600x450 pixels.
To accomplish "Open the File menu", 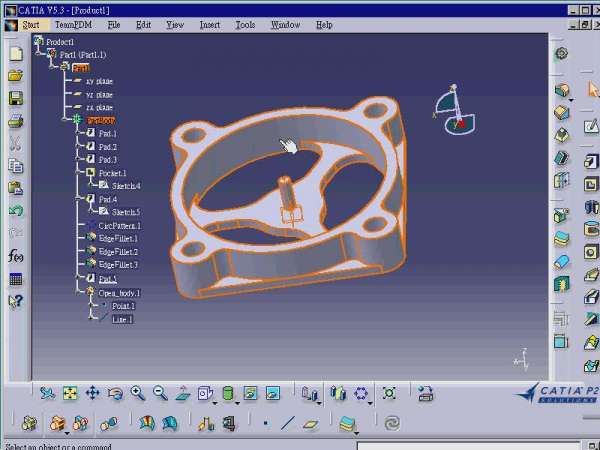I will click(x=114, y=25).
